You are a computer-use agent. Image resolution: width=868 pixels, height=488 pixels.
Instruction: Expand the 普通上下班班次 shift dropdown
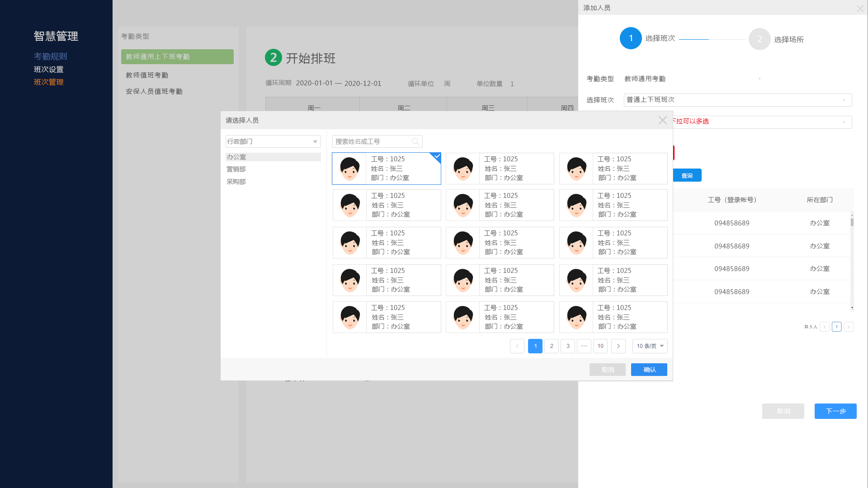pos(737,100)
